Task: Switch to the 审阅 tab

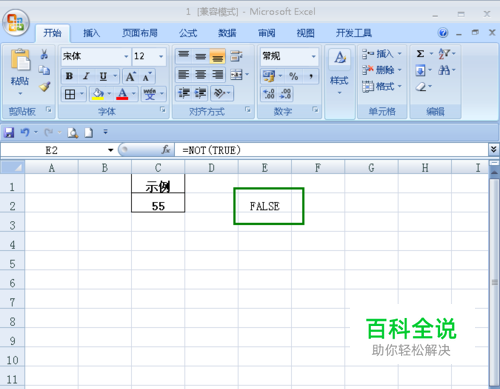Action: click(266, 33)
